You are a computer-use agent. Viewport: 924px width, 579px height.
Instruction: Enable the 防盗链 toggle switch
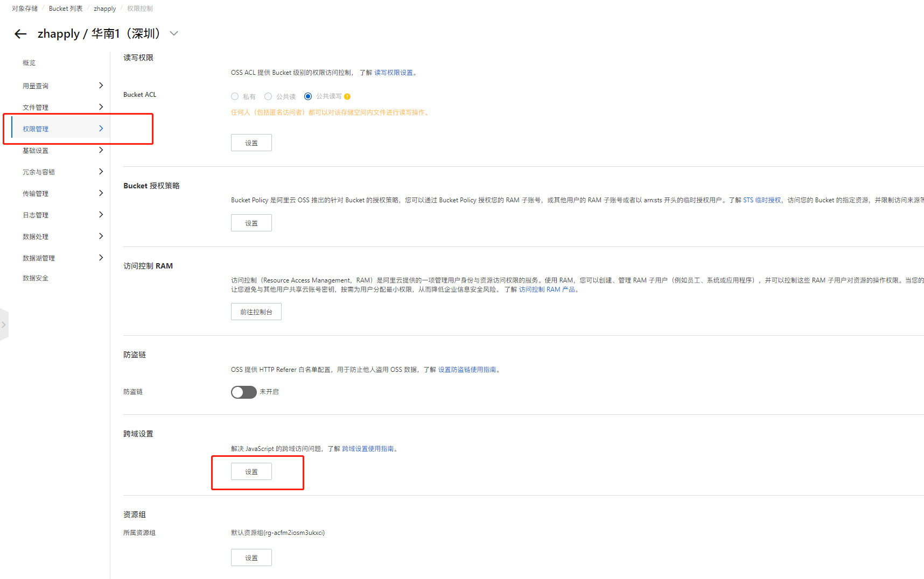point(244,392)
